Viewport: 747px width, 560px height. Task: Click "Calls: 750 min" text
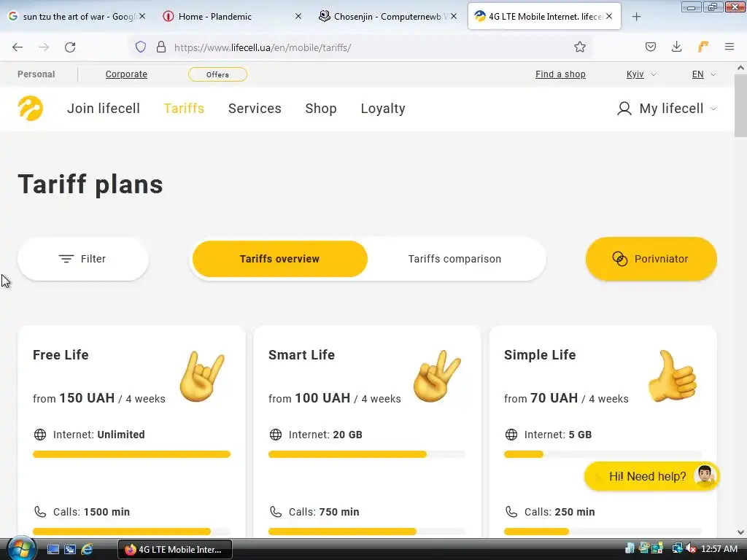pos(324,513)
